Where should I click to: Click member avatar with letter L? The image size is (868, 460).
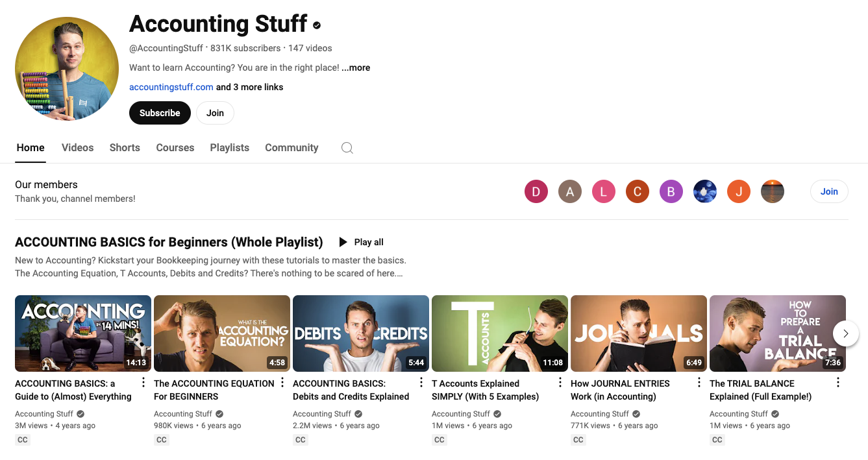pos(604,191)
